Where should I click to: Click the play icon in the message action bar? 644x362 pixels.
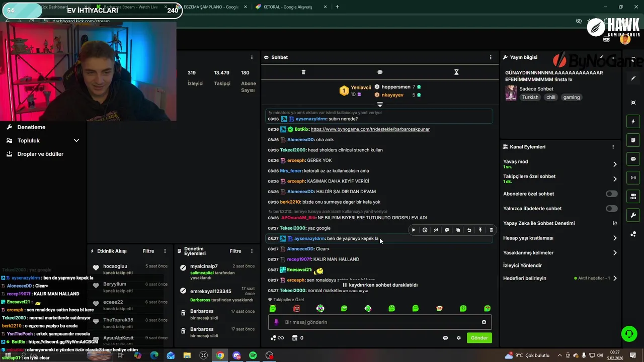pos(414,230)
